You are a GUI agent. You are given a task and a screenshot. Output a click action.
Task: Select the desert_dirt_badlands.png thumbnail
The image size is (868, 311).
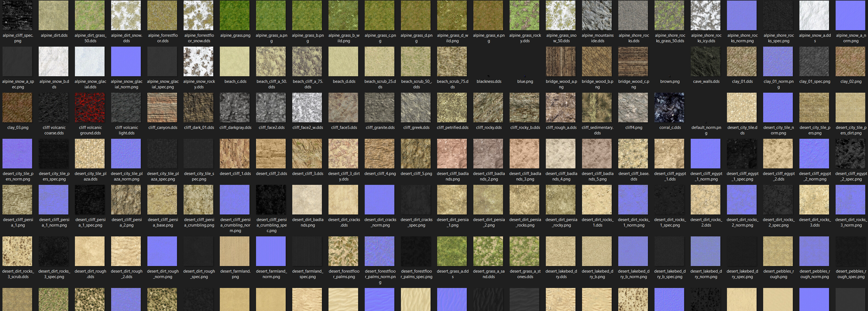click(x=307, y=200)
